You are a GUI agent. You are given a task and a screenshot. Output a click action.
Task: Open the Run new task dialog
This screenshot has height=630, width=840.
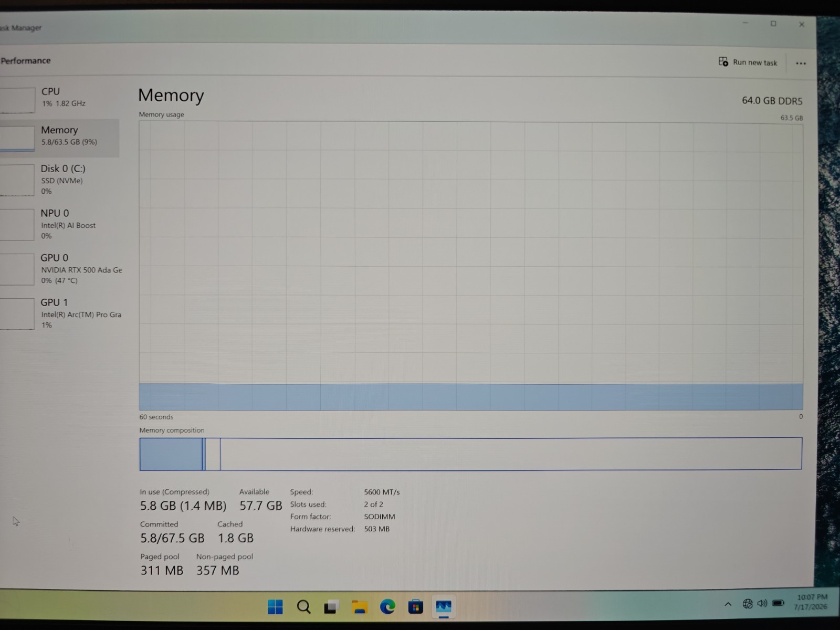748,62
